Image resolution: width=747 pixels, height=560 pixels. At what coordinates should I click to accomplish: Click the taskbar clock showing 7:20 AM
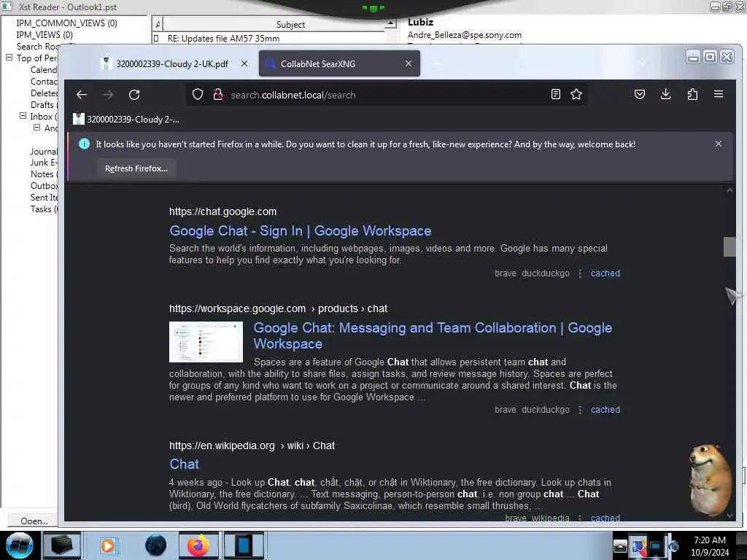(x=710, y=545)
